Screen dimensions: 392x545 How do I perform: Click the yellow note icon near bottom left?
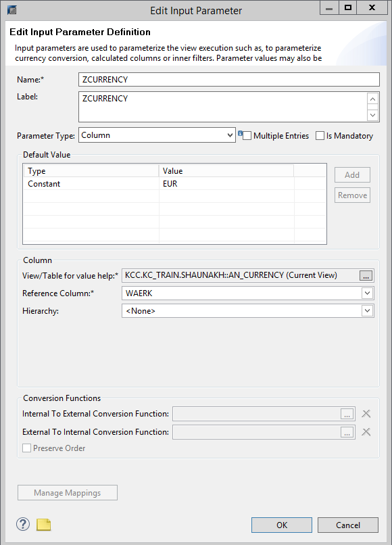pyautogui.click(x=43, y=524)
